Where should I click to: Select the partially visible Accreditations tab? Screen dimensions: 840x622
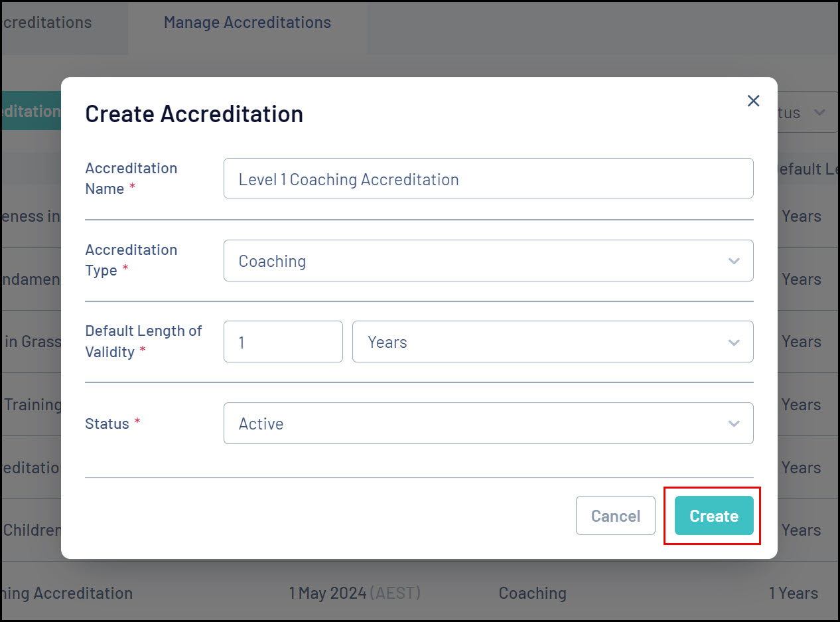pyautogui.click(x=46, y=23)
